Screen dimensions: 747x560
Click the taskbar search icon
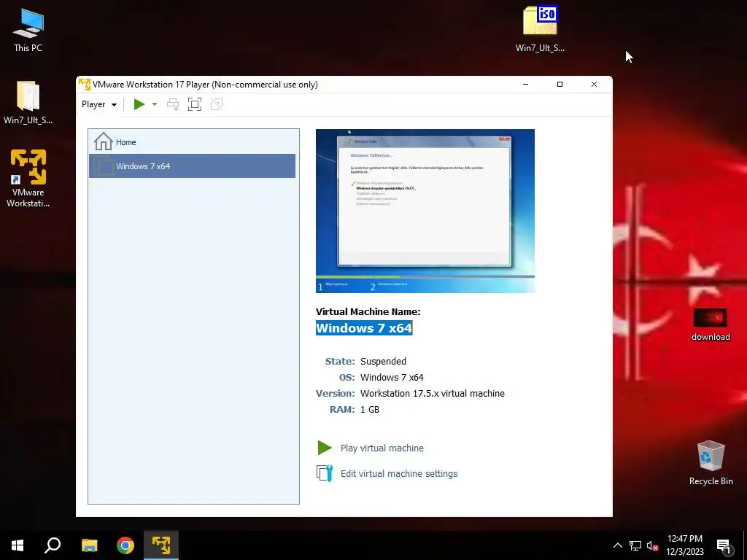coord(53,545)
